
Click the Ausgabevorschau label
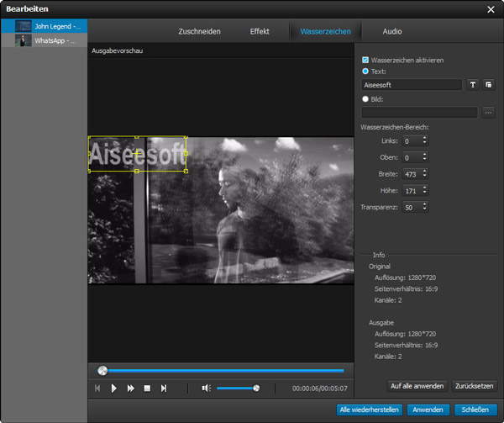click(x=117, y=50)
